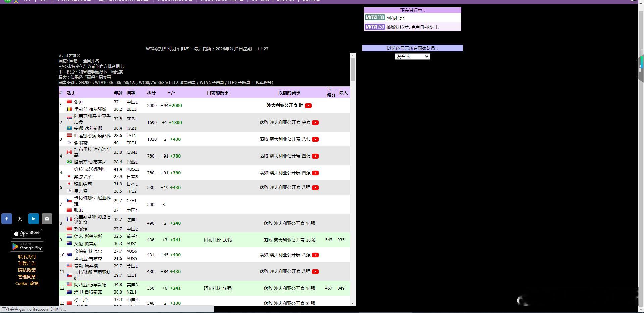The height and width of the screenshot is (313, 644).
Task: Open player 穗积绘莉
Action: [83, 184]
